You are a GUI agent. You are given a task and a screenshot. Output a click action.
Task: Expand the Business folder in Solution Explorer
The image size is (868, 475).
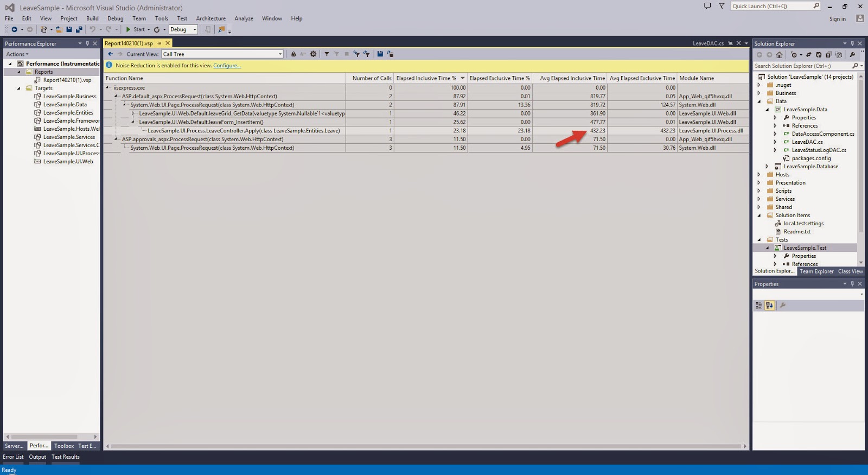(x=759, y=93)
